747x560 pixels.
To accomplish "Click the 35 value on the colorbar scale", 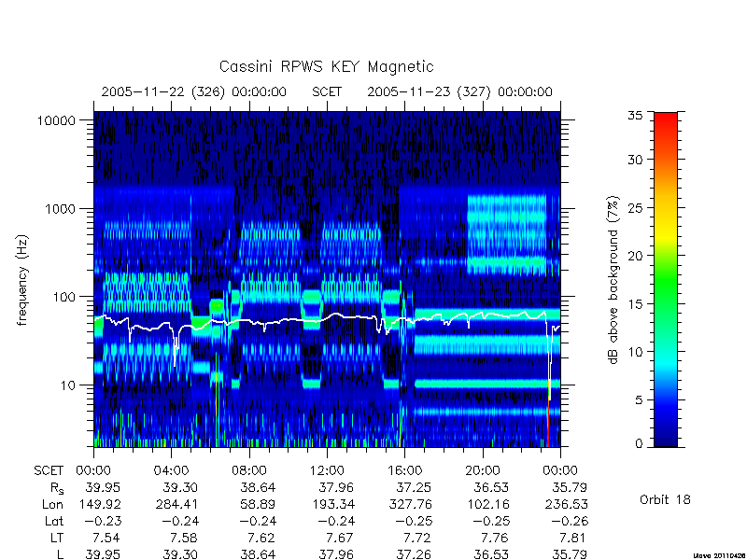I will pyautogui.click(x=635, y=115).
